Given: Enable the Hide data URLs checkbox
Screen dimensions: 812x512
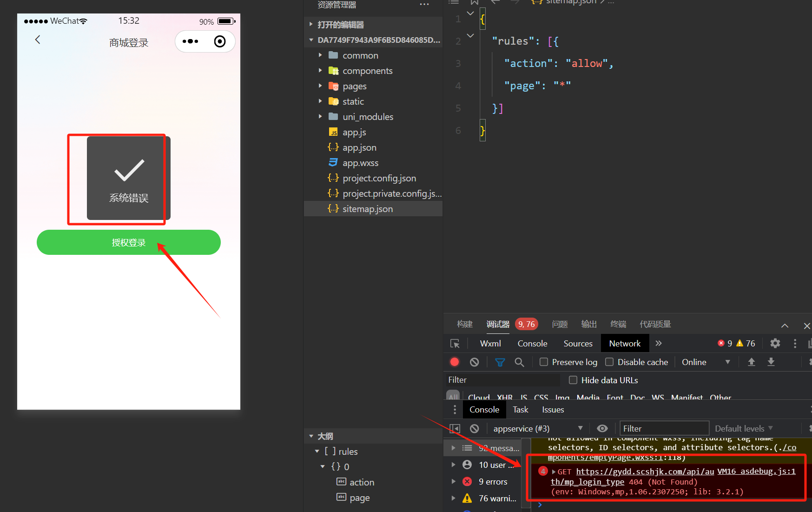Looking at the screenshot, I should click(573, 380).
